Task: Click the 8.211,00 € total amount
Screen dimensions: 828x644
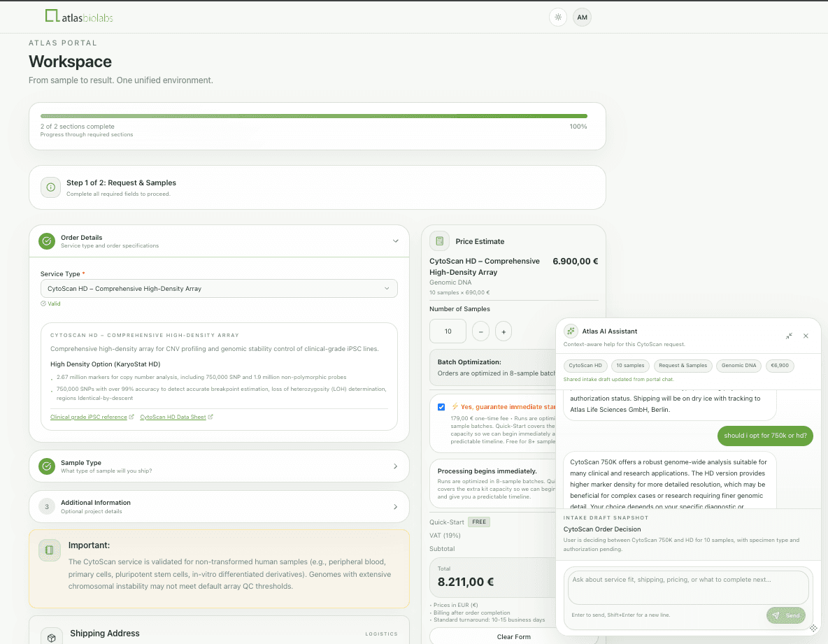Action: pos(466,582)
